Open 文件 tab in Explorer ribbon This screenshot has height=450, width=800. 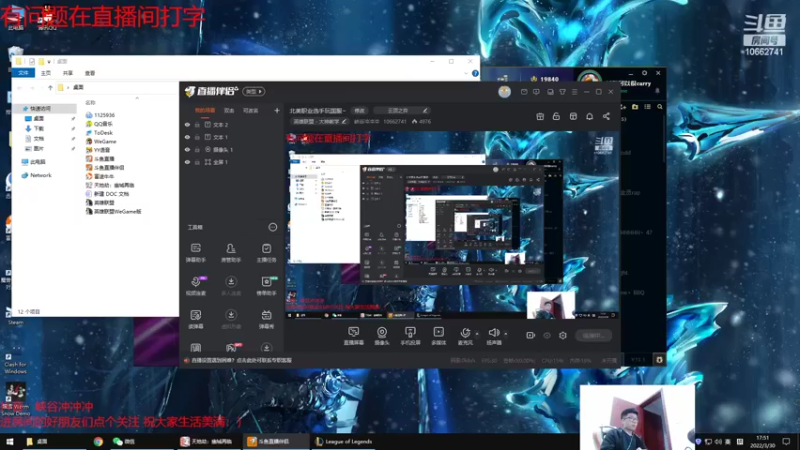(23, 73)
